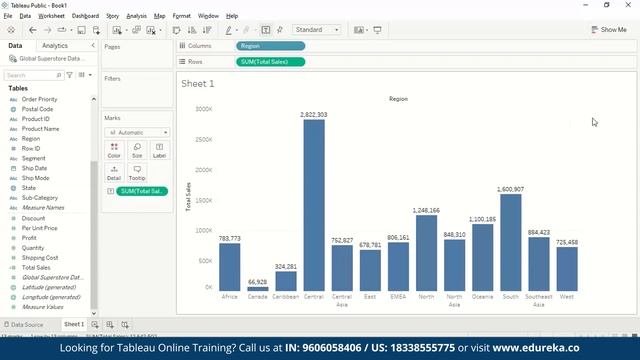Screen dimensions: 640x360
Task: Click the Tooltip card in Marks
Action: (x=137, y=173)
